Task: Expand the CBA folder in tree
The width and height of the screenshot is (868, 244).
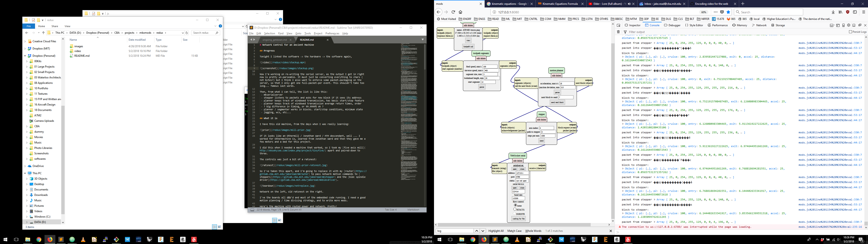Action: click(27, 126)
